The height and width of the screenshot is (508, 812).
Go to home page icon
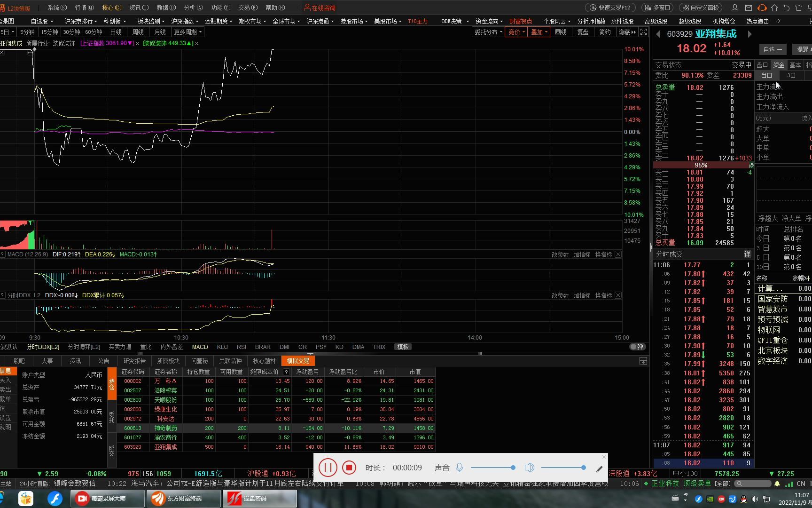pos(774,8)
